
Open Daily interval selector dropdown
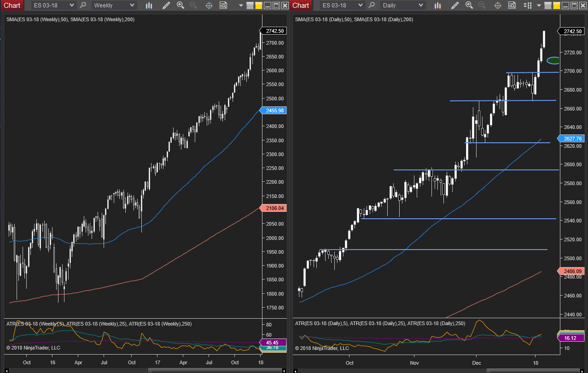(x=403, y=5)
